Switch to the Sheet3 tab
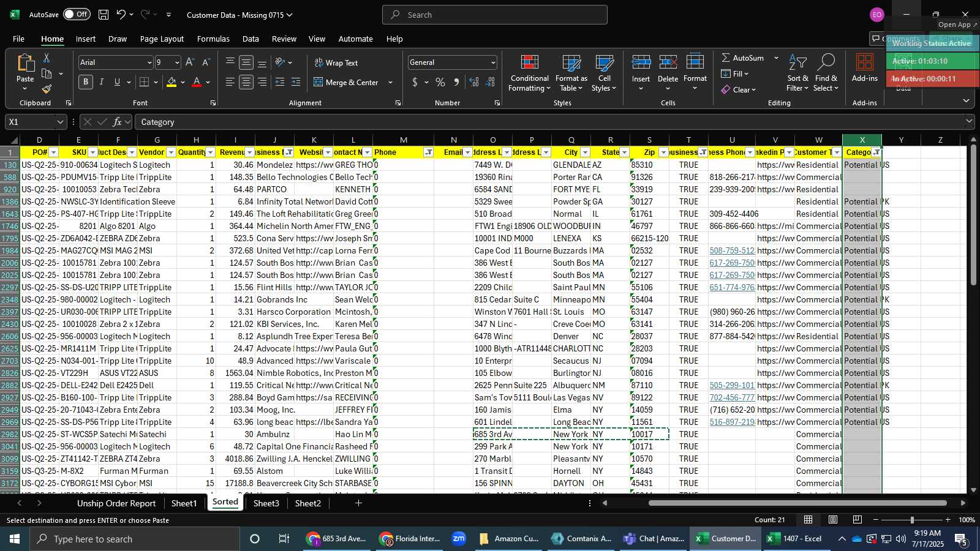This screenshot has width=980, height=551. pos(266,503)
